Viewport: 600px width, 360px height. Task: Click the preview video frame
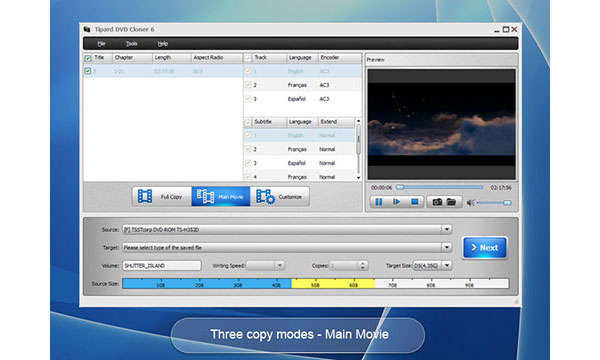coord(442,124)
